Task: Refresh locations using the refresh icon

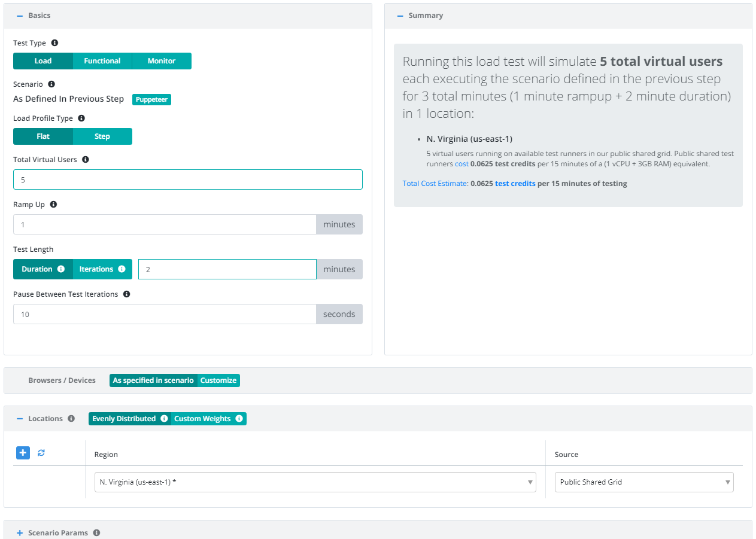Action: [41, 453]
